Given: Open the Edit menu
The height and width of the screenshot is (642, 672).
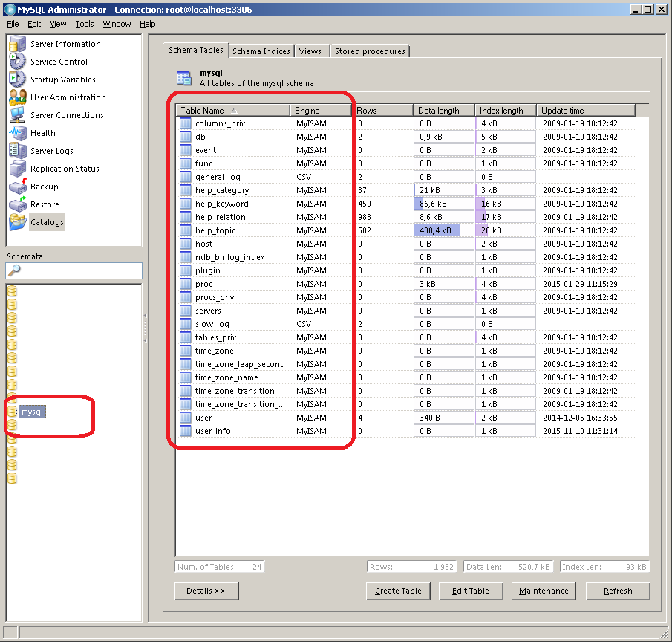Looking at the screenshot, I should [x=34, y=24].
